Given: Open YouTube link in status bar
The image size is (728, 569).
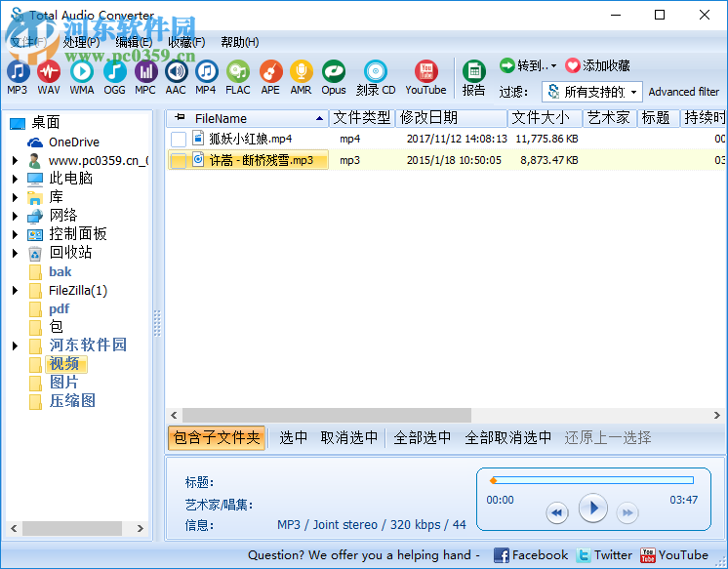Looking at the screenshot, I should click(673, 555).
